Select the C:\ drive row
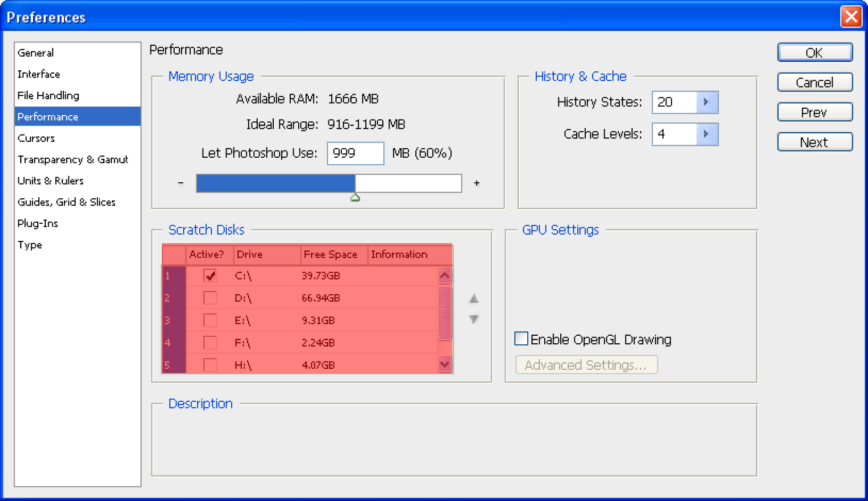 (x=300, y=276)
